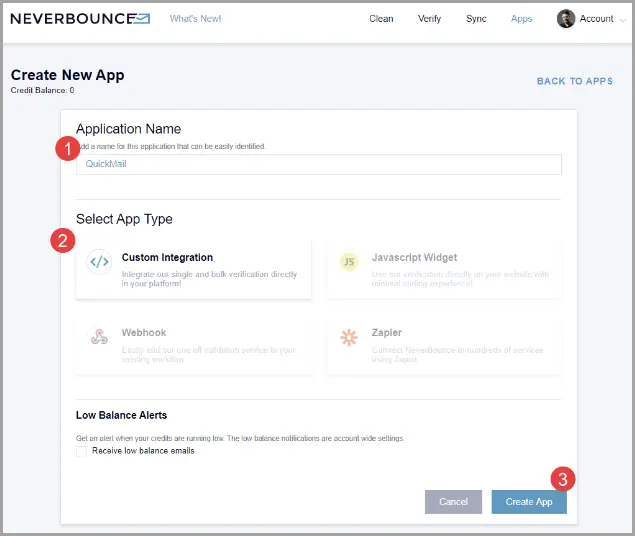Cancel creating the app
The height and width of the screenshot is (536, 635).
(x=453, y=502)
